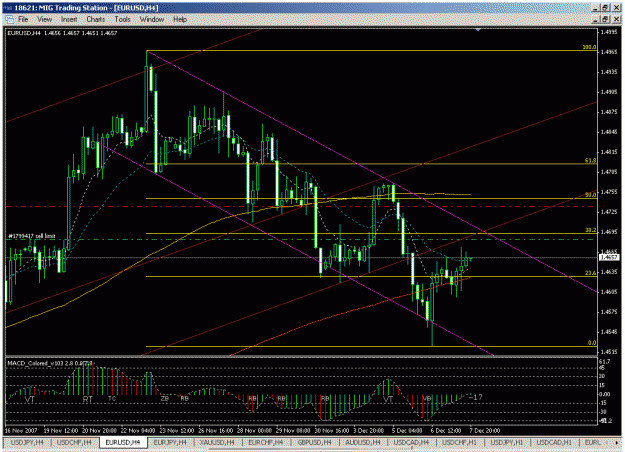Click the chart window icon beside File menu
This screenshot has height=452, width=625.
click(x=9, y=19)
